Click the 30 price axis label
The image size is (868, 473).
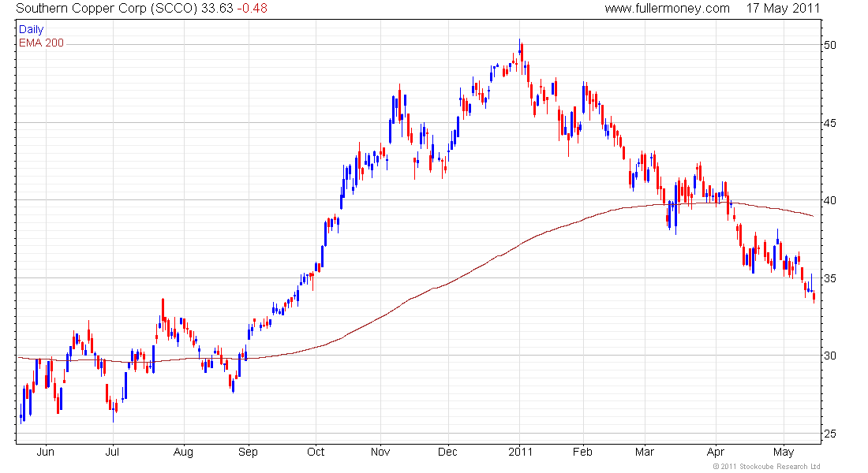830,356
